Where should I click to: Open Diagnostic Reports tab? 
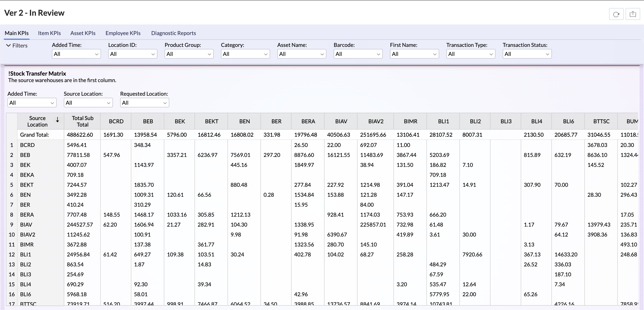(x=173, y=33)
